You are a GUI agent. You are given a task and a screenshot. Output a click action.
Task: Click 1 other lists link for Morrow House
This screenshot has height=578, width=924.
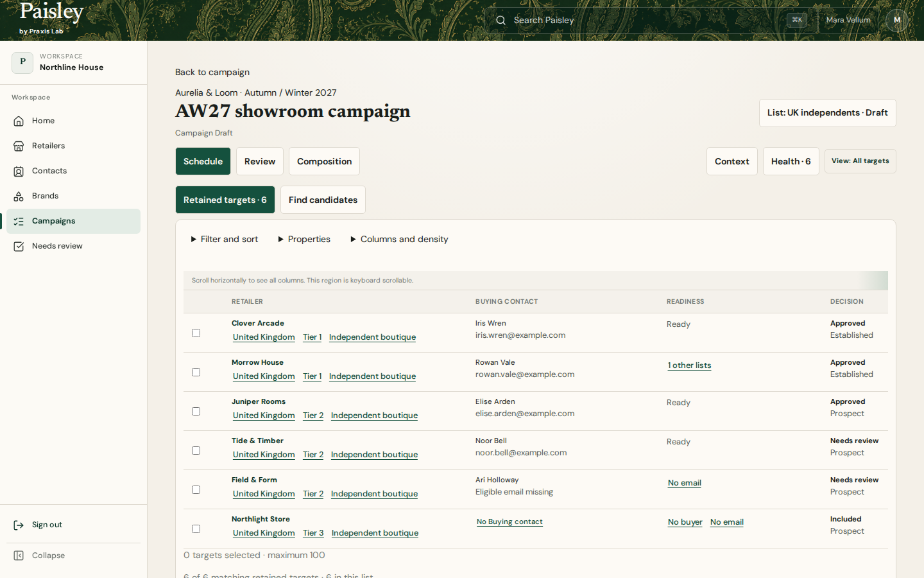[x=689, y=365]
